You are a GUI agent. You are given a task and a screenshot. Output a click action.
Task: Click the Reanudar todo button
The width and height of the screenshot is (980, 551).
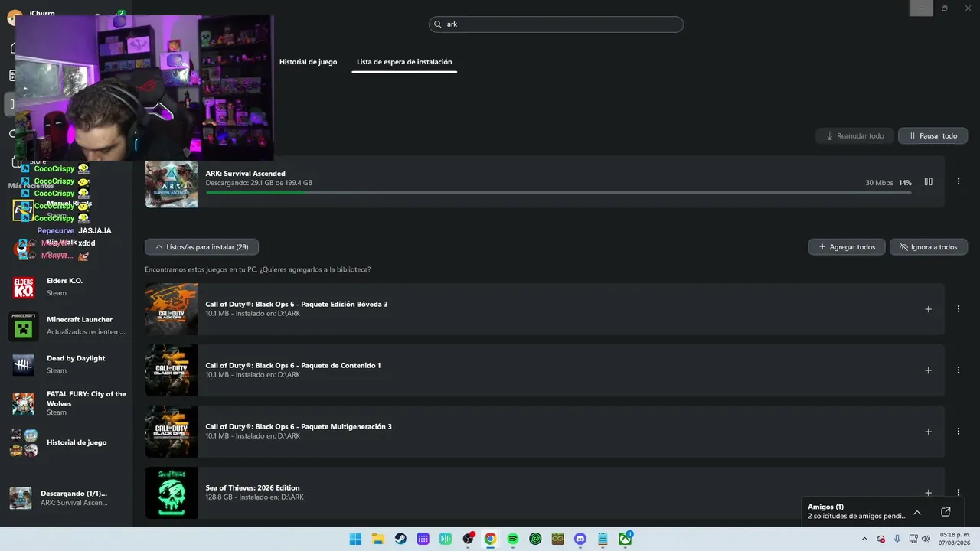854,136
